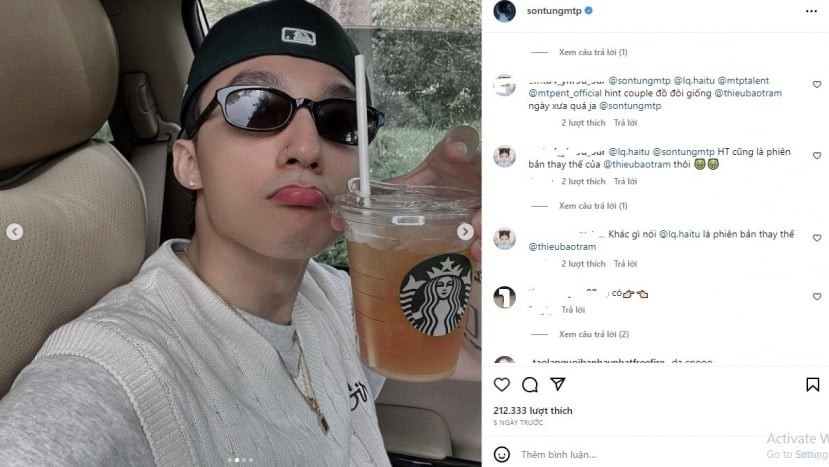Focus the 'Thêm bình luận' comment field
This screenshot has height=467, width=829.
click(x=634, y=454)
